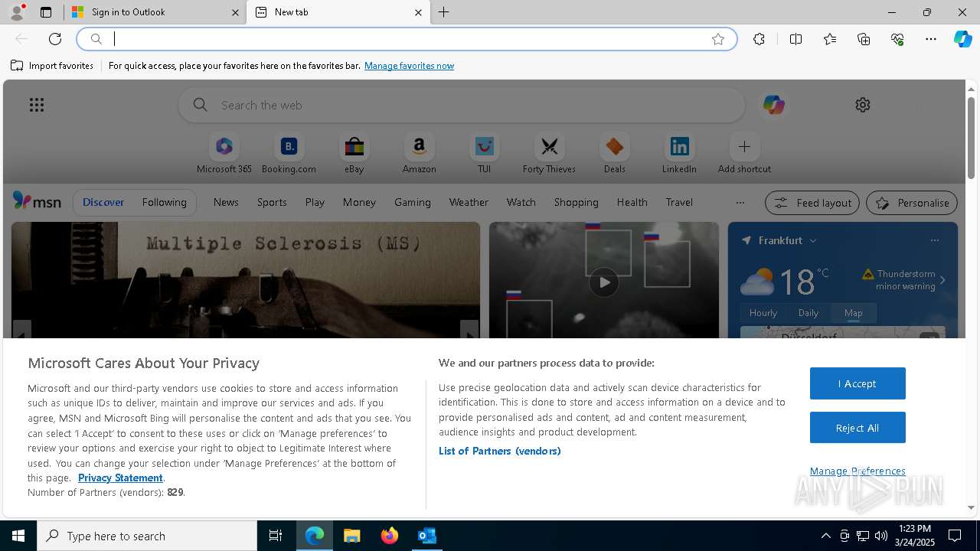Select the Following feed tab
980x551 pixels.
[x=164, y=202]
